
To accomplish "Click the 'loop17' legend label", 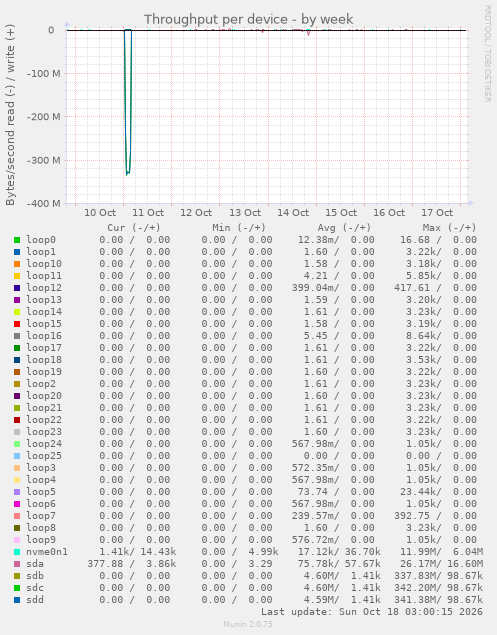I will 44,348.
